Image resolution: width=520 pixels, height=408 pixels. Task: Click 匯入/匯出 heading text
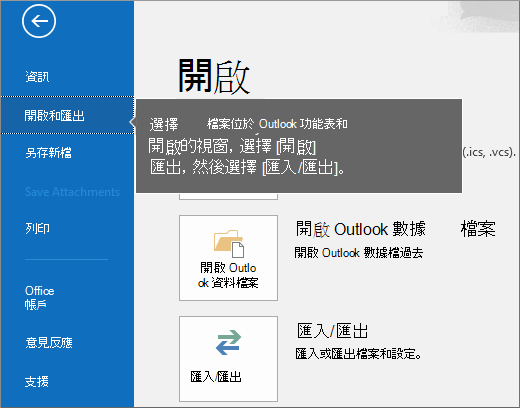(333, 331)
